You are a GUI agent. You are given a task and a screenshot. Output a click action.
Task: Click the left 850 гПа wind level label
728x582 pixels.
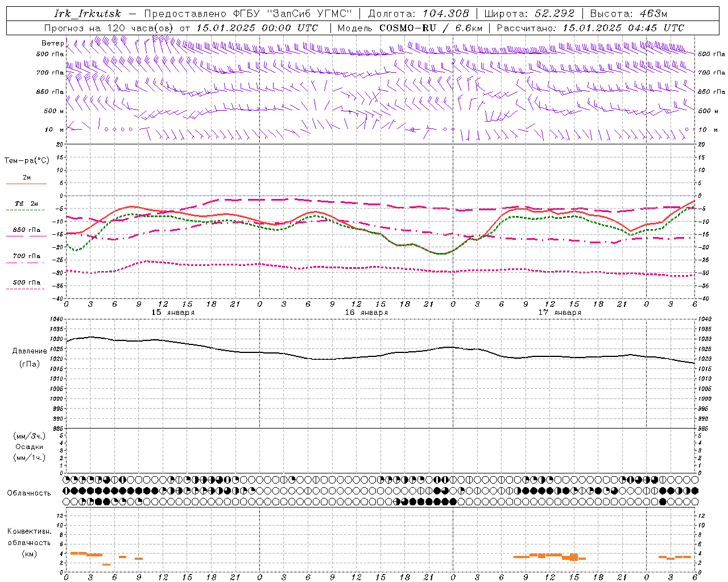(50, 92)
